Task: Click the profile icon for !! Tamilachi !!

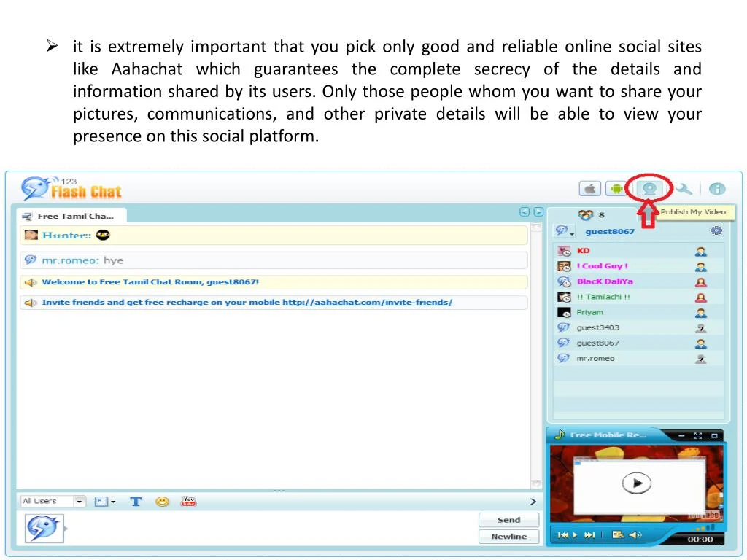Action: coord(700,297)
